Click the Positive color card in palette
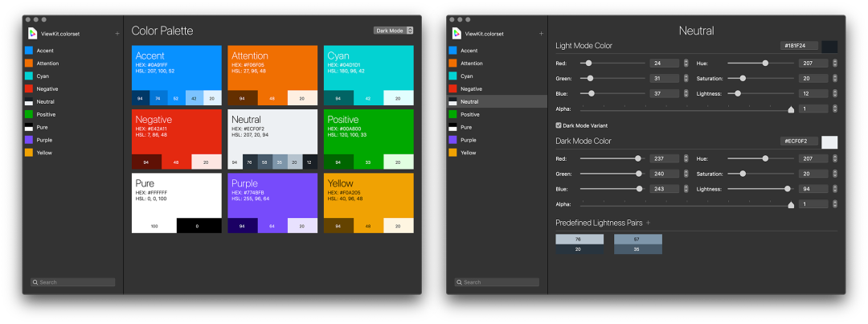The width and height of the screenshot is (868, 324). coord(369,139)
